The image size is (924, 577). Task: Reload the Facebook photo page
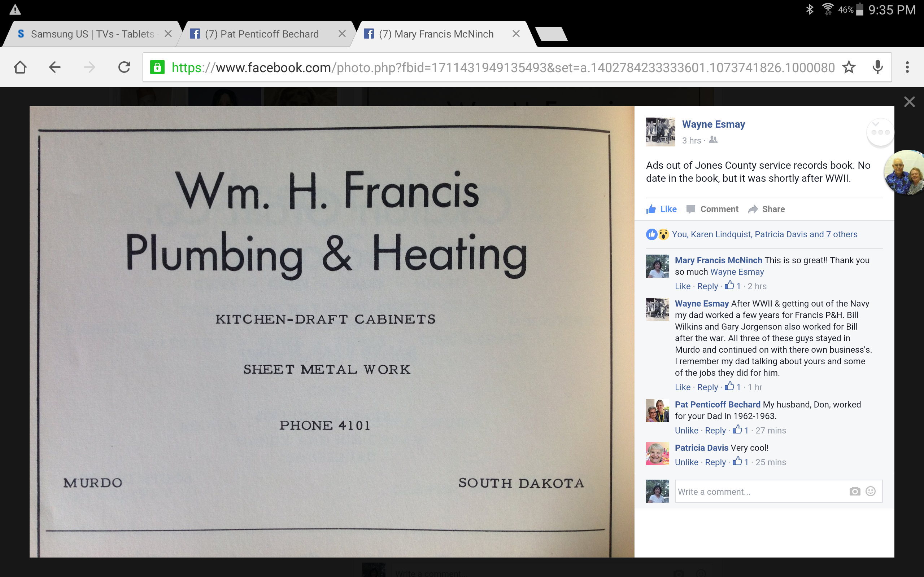click(124, 67)
